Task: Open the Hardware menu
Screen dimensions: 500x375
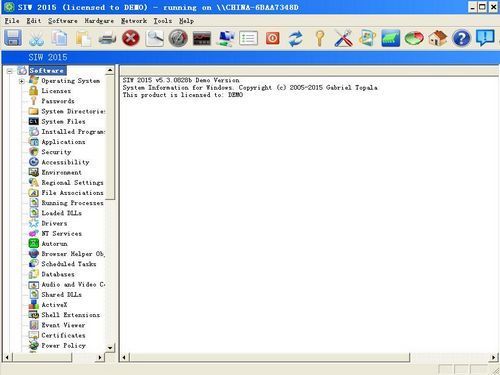Action: pyautogui.click(x=99, y=21)
